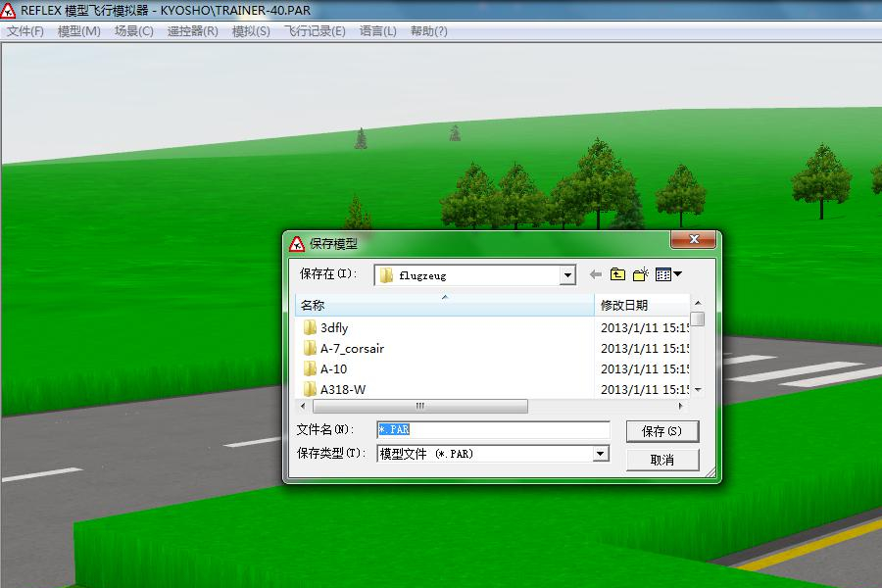This screenshot has width=882, height=588.
Task: Select the A-10 folder icon
Action: [310, 368]
